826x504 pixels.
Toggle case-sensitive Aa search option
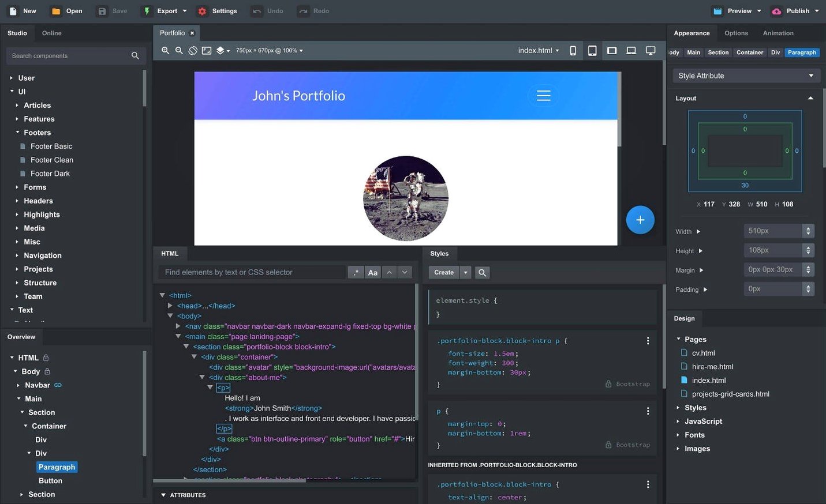pyautogui.click(x=373, y=272)
